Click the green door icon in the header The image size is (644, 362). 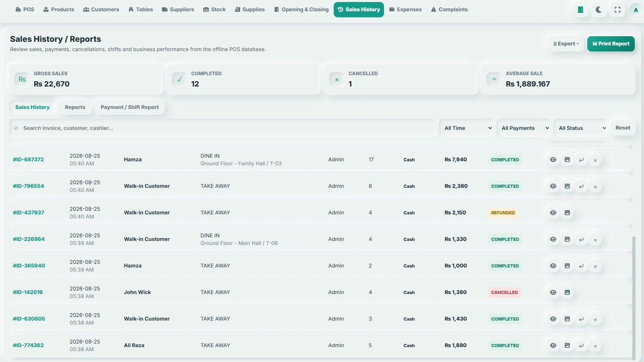click(580, 10)
